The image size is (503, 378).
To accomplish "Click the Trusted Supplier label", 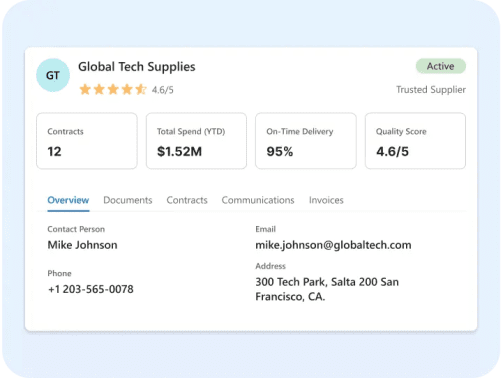I will point(431,90).
